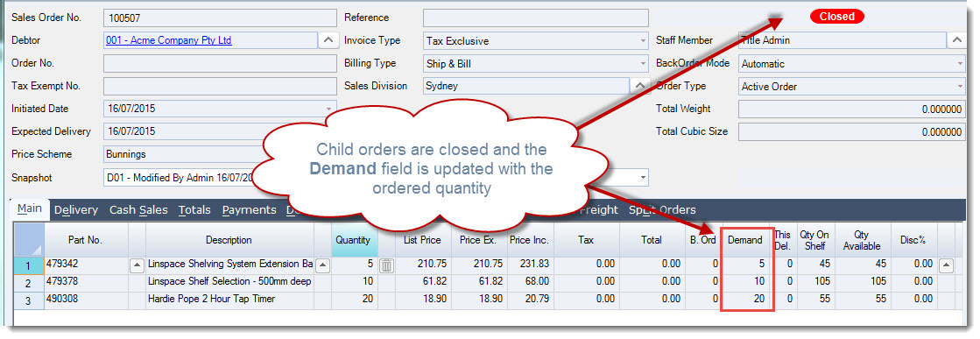
Task: Click the List Price column header
Action: click(423, 240)
